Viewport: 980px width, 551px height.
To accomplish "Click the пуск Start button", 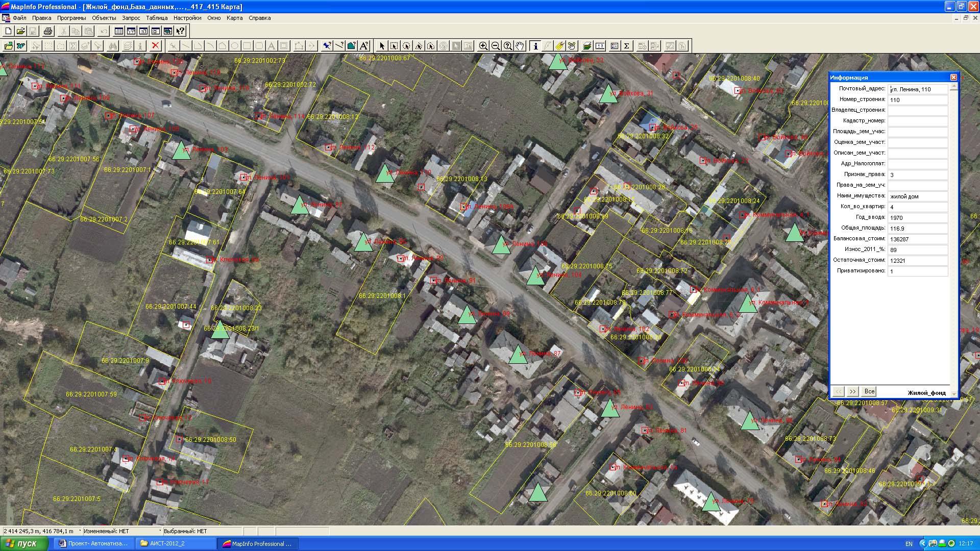I will (x=24, y=543).
